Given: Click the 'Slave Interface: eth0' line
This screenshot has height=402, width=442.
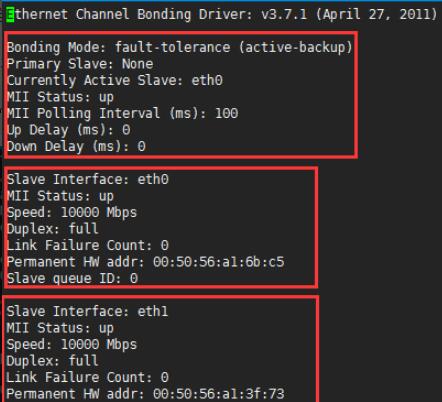Looking at the screenshot, I should tap(88, 179).
